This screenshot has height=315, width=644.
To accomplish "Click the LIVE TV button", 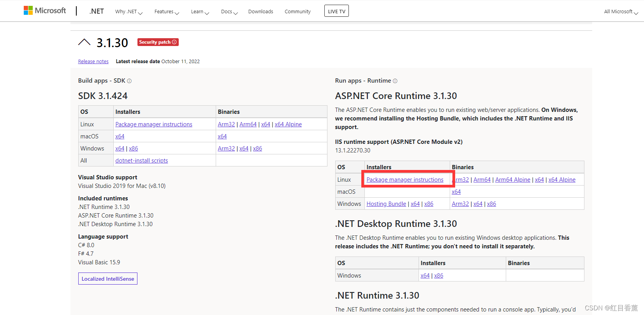I will [336, 11].
